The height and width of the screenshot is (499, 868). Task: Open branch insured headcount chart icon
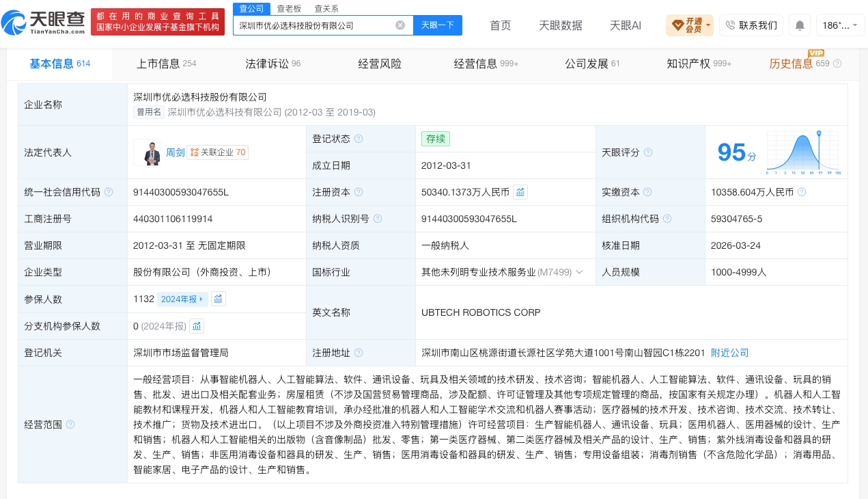click(x=196, y=326)
